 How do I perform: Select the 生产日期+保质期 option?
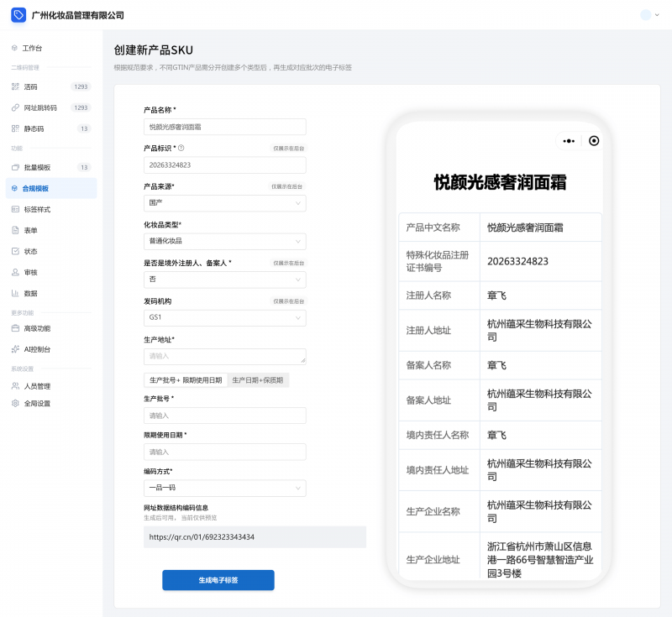(x=258, y=379)
